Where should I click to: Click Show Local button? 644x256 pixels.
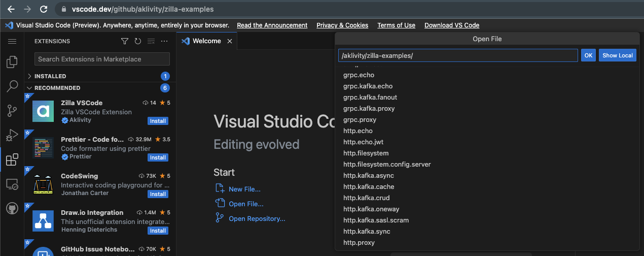point(618,55)
